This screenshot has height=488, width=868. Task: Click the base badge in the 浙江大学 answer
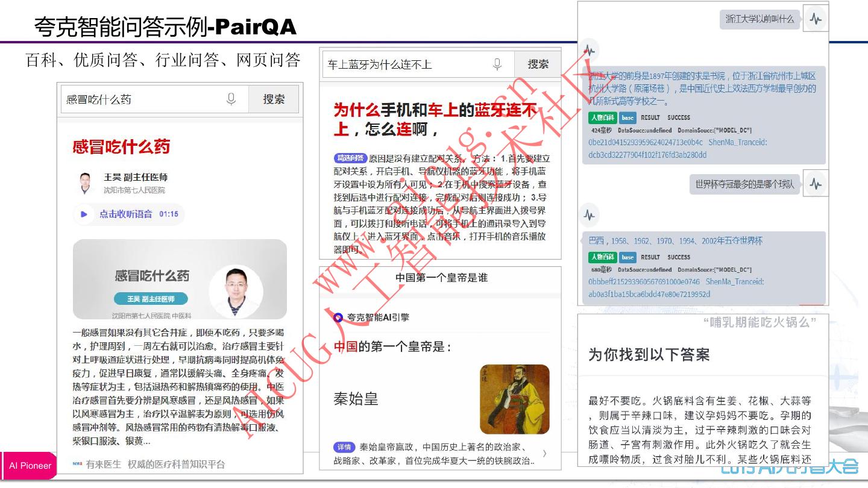click(628, 117)
